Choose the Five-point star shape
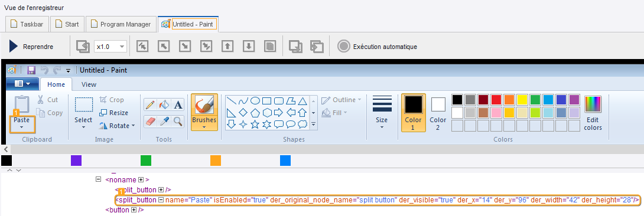 click(x=255, y=124)
